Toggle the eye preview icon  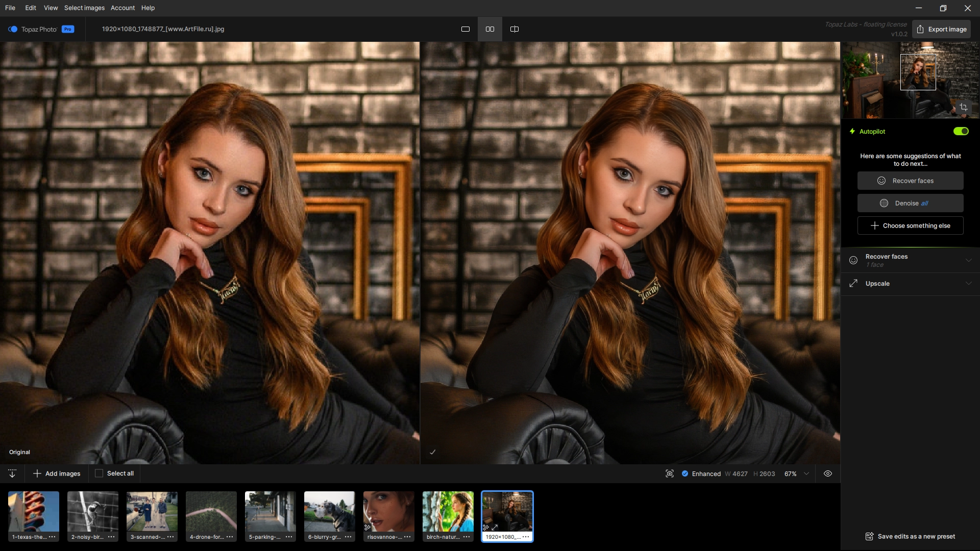coord(827,473)
